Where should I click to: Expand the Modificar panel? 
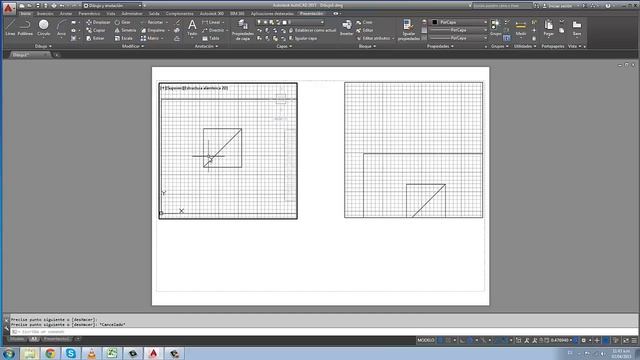[133, 46]
